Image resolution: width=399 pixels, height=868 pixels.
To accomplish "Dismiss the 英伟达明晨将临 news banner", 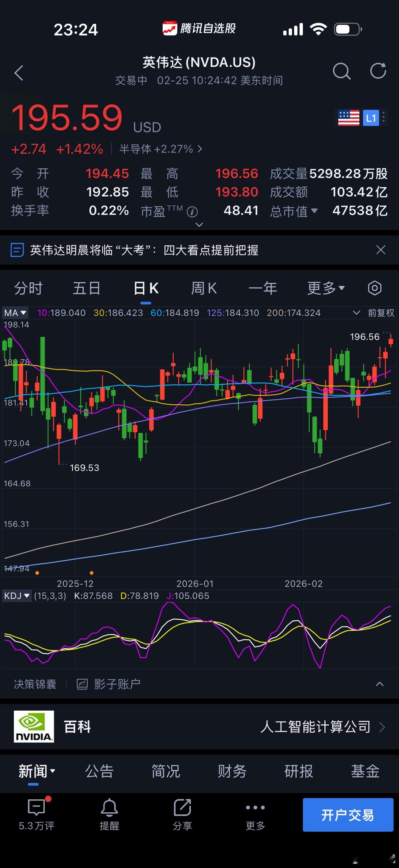I will [381, 250].
